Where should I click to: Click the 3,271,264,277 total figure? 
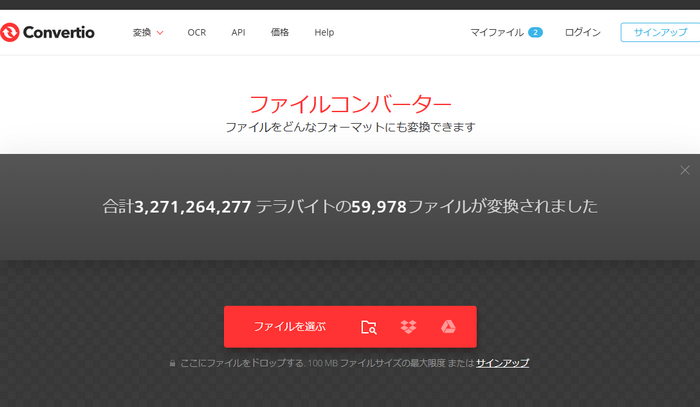(192, 207)
